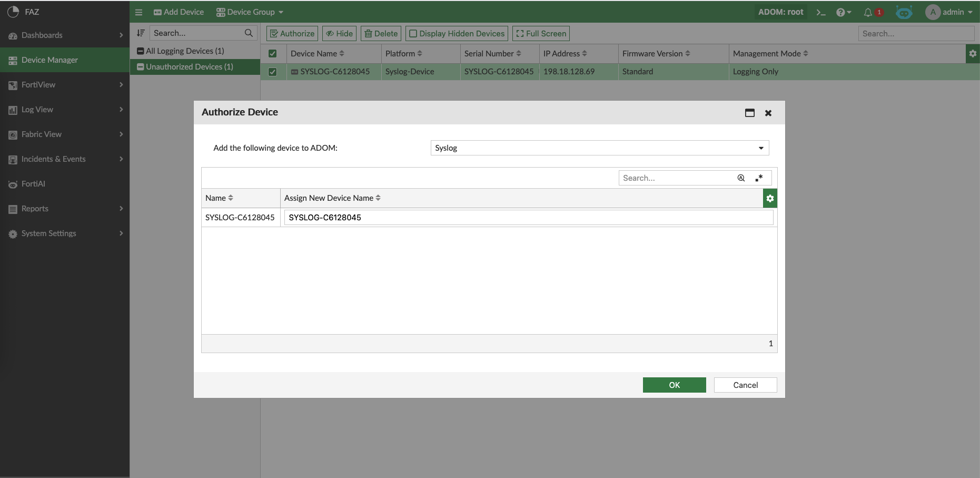Open column settings gear in Authorize dialog
This screenshot has width=980, height=478.
(x=770, y=198)
